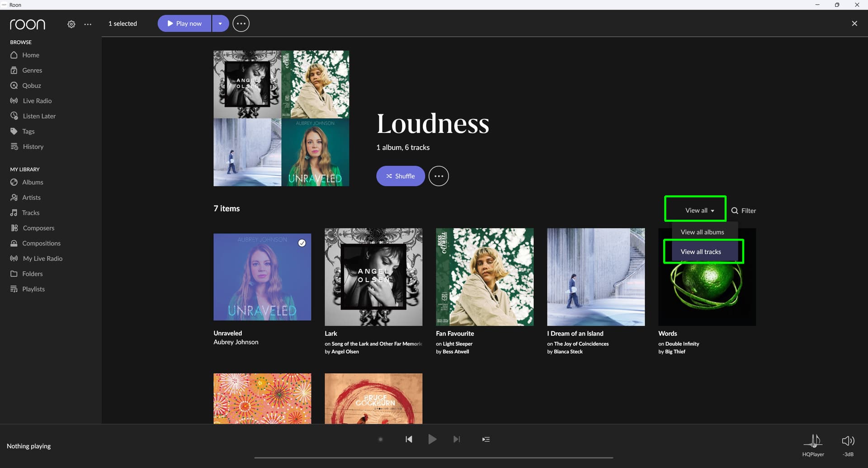This screenshot has width=868, height=468.
Task: Click the Shuffle button
Action: pyautogui.click(x=400, y=176)
